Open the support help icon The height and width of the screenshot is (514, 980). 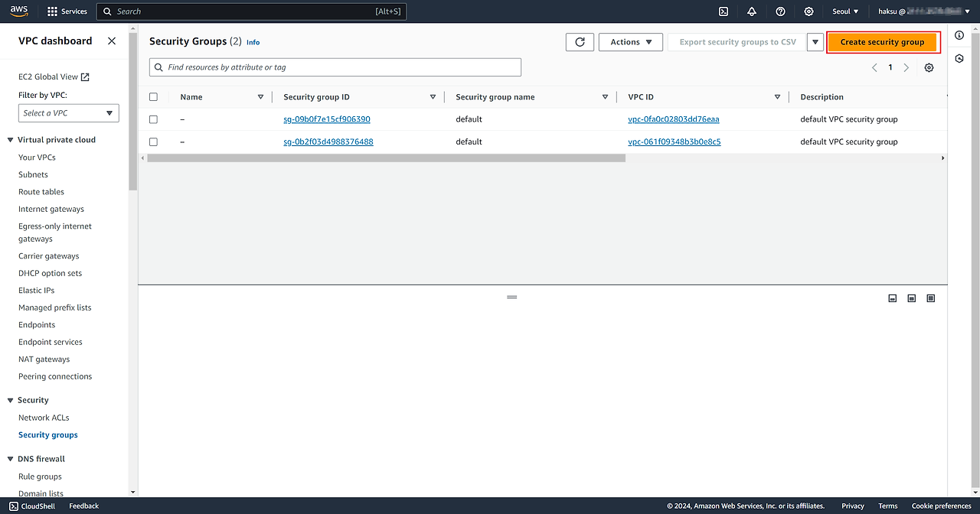(x=780, y=11)
